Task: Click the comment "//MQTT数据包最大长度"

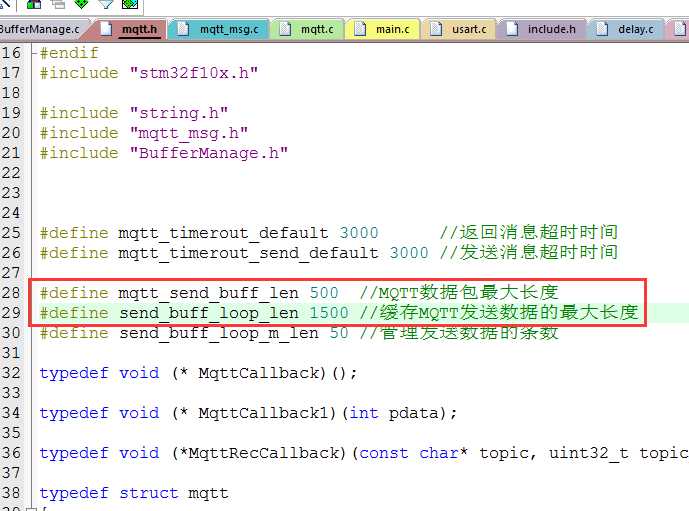Action: click(459, 293)
